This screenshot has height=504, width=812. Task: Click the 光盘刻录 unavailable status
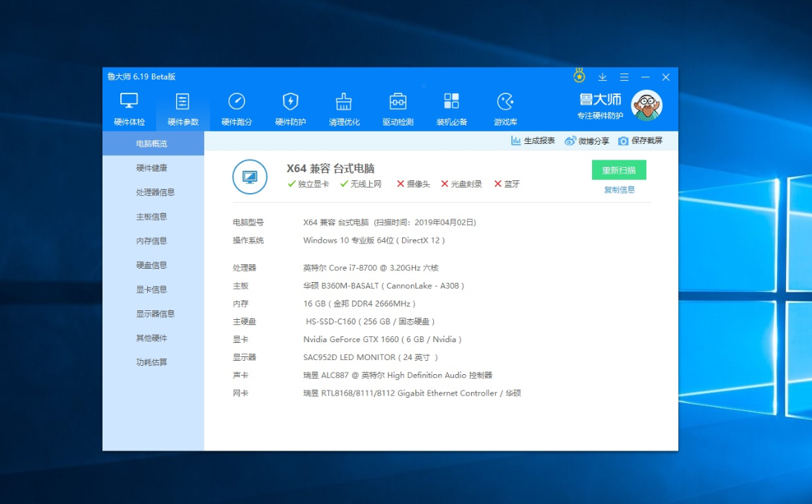point(461,183)
